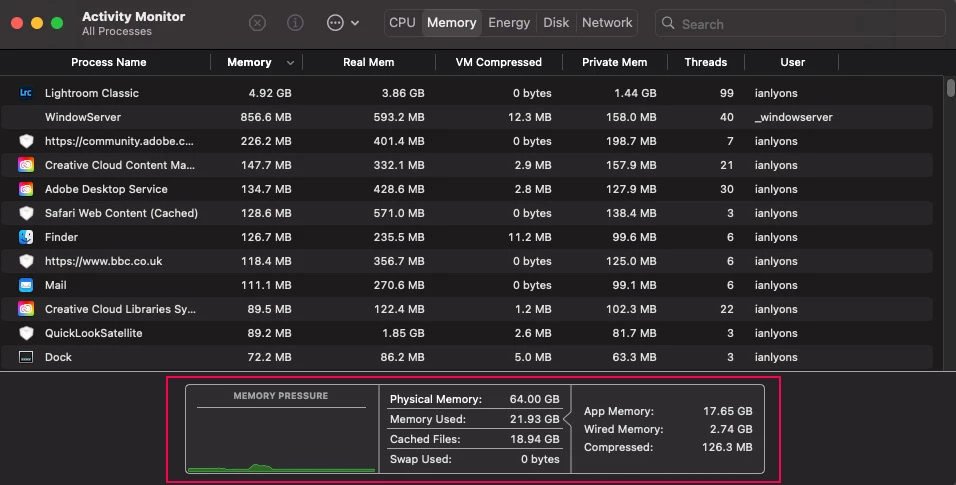Click the Wired Memory 2.74 GB entry
This screenshot has height=485, width=956.
[668, 429]
